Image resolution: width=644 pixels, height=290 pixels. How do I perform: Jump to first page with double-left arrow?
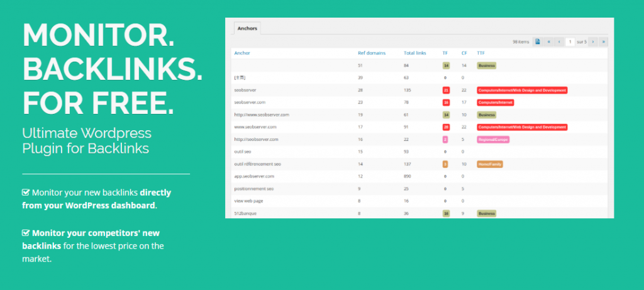point(548,42)
